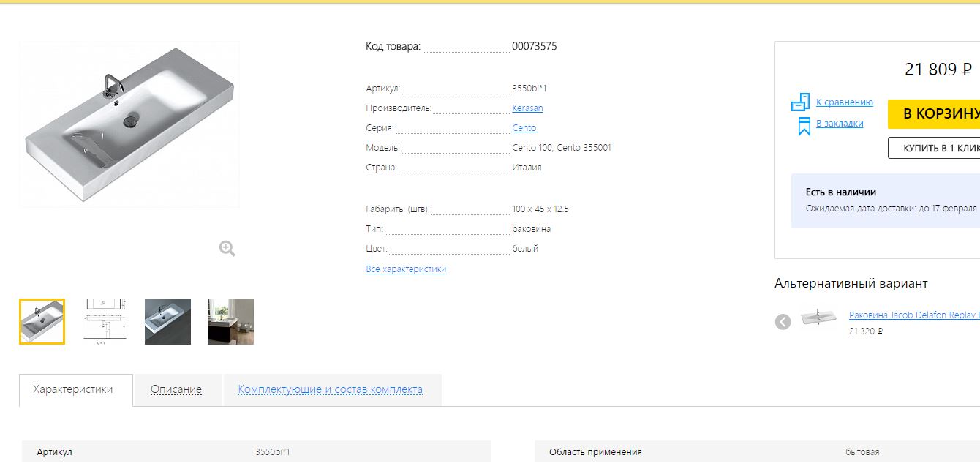Select the Характеристики tab
The height and width of the screenshot is (469, 980).
point(73,389)
